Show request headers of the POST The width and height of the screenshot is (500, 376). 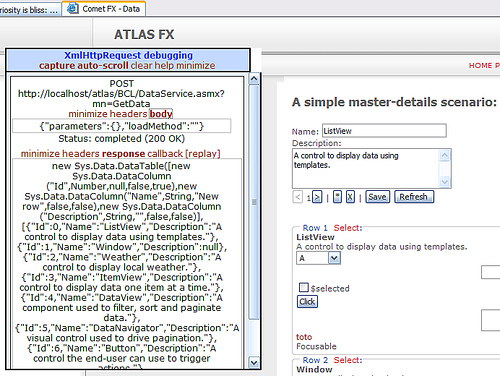(x=128, y=114)
